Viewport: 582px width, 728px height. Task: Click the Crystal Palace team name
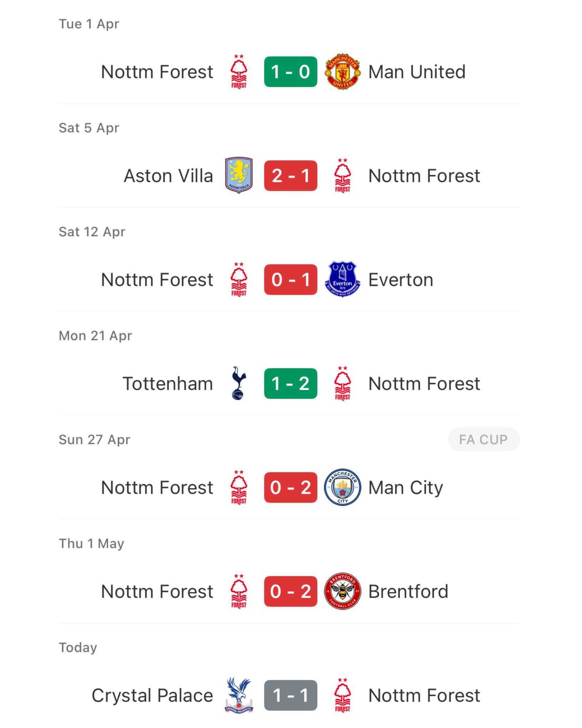[152, 696]
